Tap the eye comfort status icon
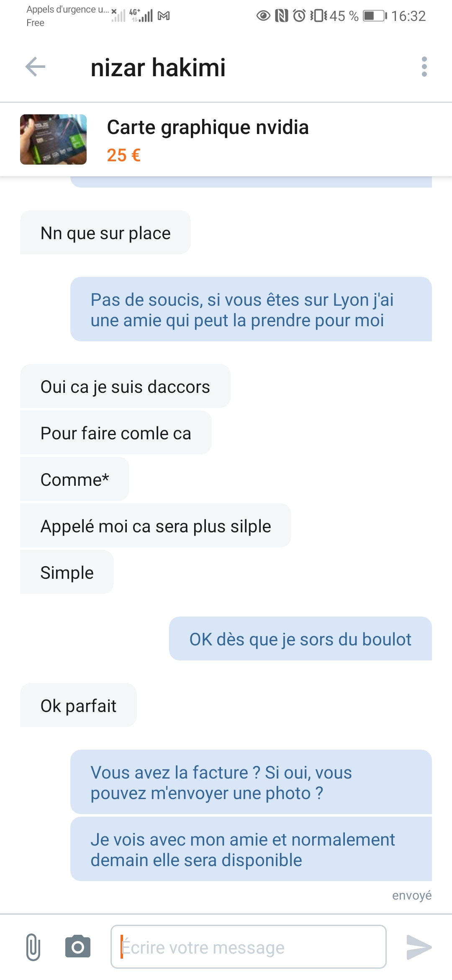The height and width of the screenshot is (980, 452). click(x=263, y=16)
